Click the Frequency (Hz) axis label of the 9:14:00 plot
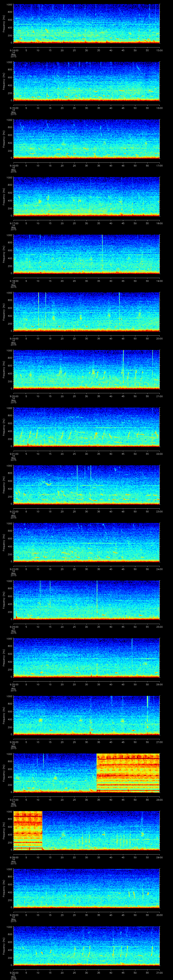 (x=4, y=24)
